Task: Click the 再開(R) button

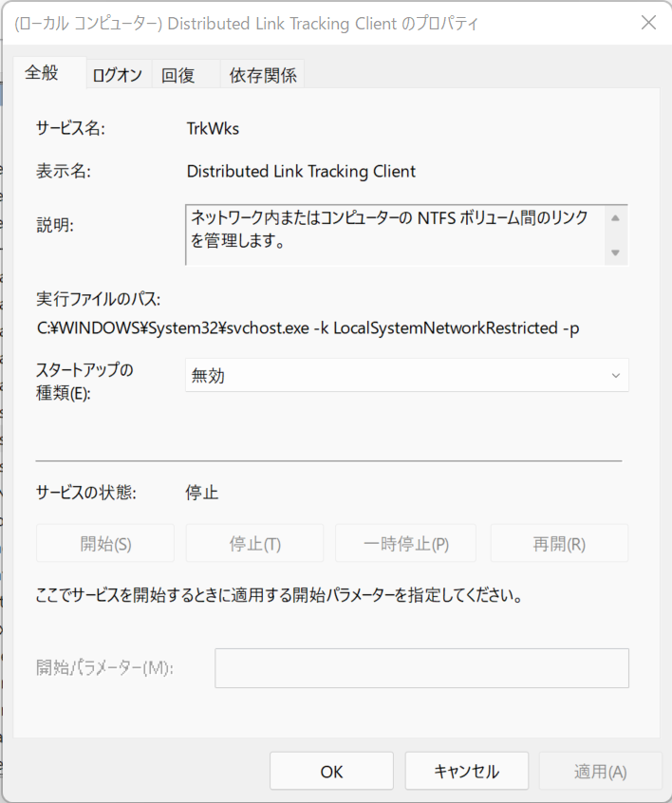Action: [x=559, y=543]
